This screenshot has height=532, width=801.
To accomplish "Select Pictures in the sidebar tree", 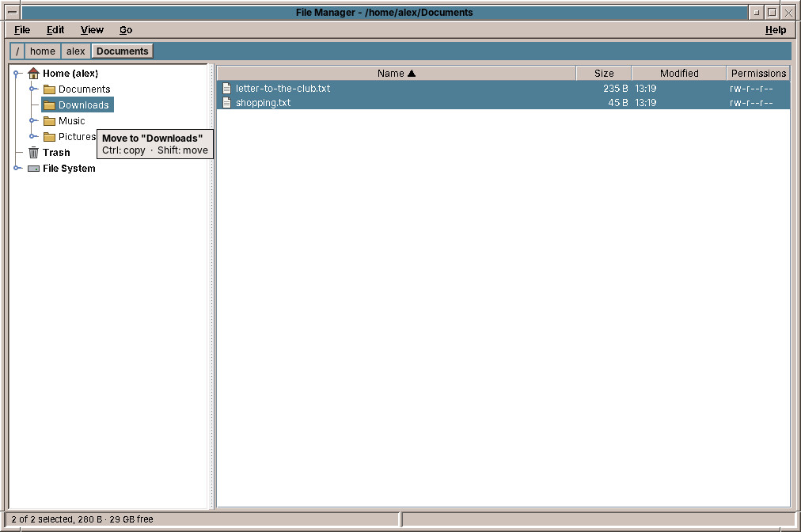I will (77, 136).
